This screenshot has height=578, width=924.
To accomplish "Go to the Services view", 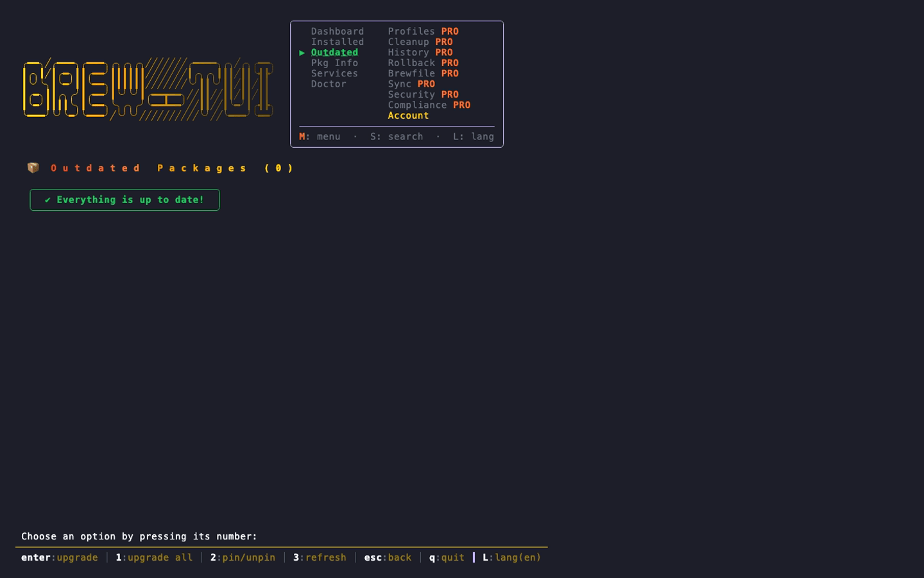I will (x=334, y=73).
